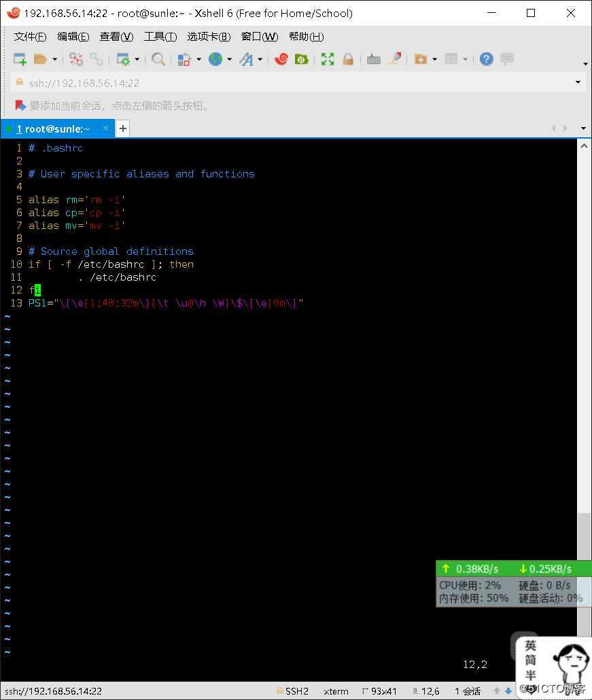Open the 选项卡(B) menu
This screenshot has width=592, height=700.
tap(209, 37)
